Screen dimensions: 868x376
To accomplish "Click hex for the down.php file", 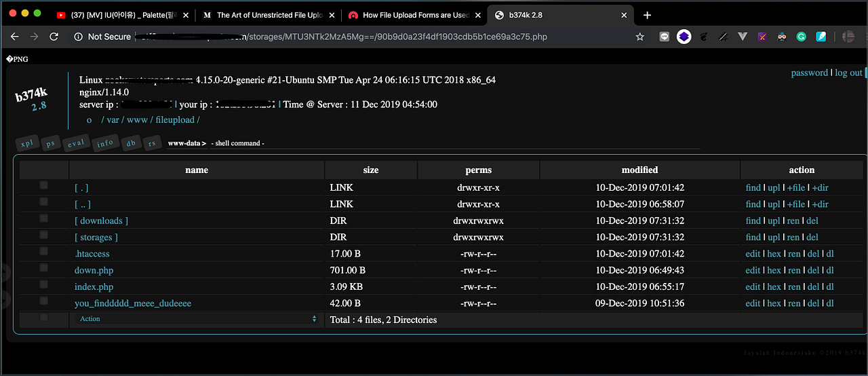I will tap(774, 270).
